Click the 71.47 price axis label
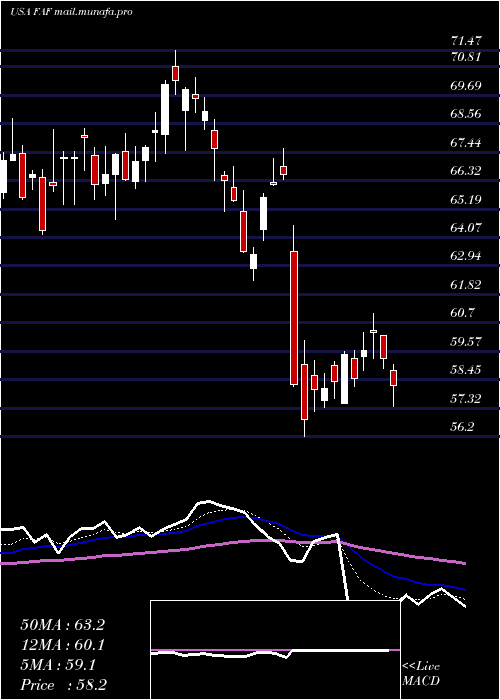This screenshot has width=500, height=700. [x=466, y=41]
